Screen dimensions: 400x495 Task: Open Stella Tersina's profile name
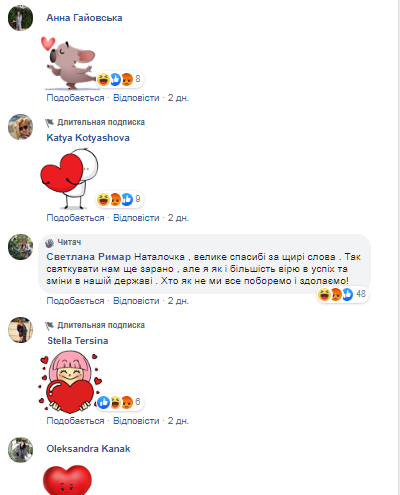(78, 341)
